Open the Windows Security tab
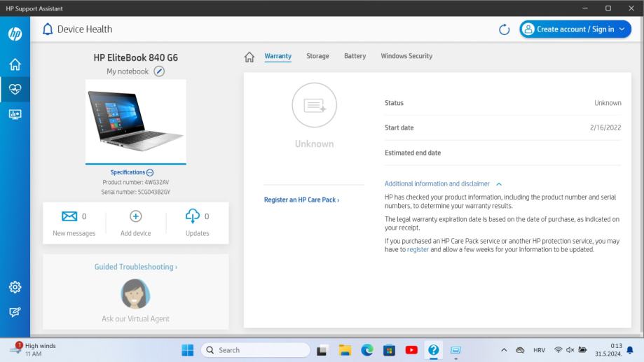The height and width of the screenshot is (362, 644). pyautogui.click(x=406, y=57)
